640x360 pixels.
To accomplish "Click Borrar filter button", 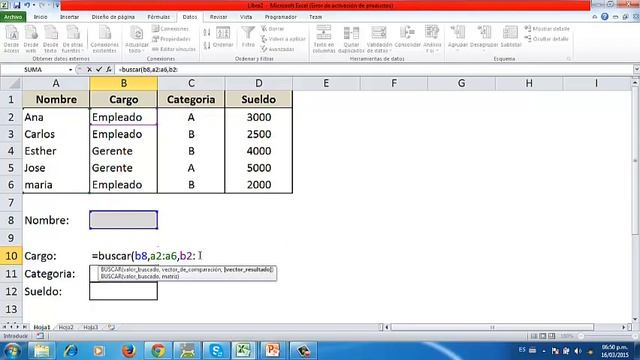I will [272, 29].
